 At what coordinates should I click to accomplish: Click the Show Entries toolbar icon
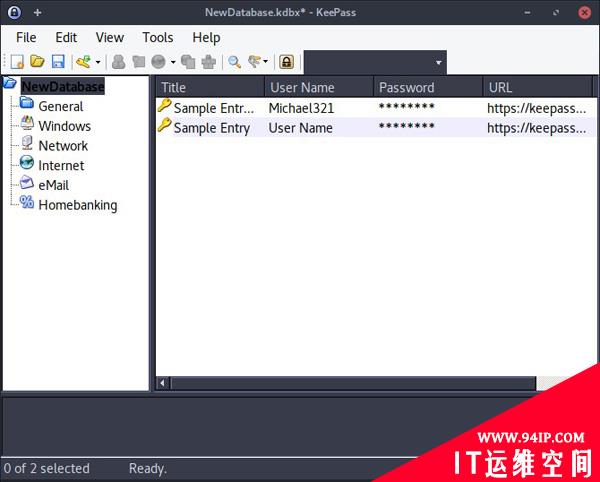tap(254, 62)
